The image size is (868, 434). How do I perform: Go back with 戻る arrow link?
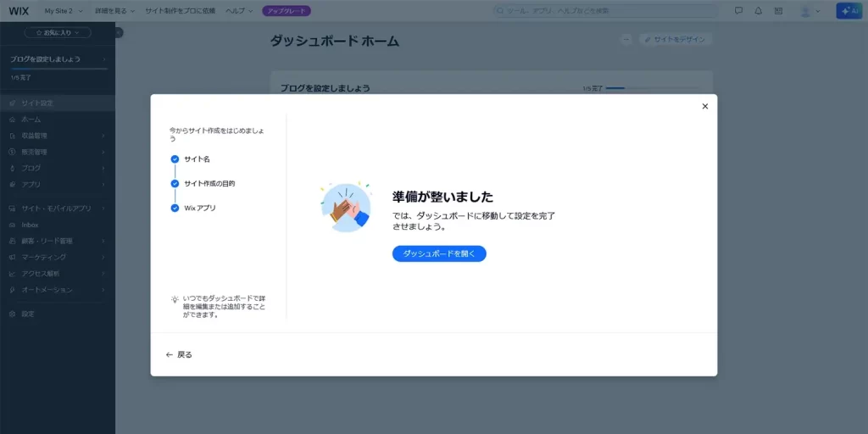click(x=179, y=354)
